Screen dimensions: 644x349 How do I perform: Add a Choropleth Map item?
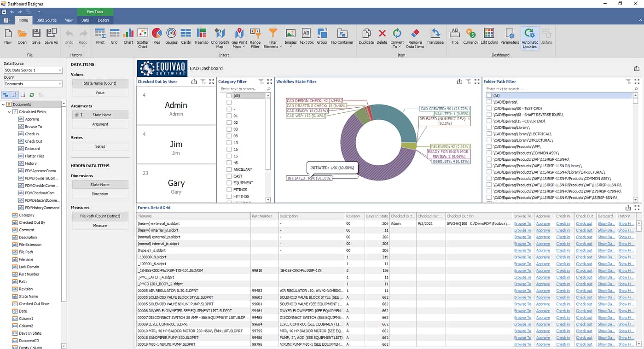[220, 35]
